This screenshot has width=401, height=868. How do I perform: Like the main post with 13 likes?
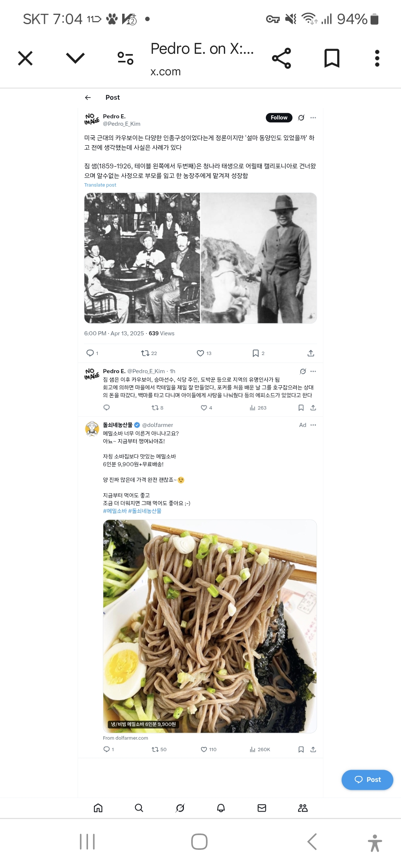click(204, 353)
